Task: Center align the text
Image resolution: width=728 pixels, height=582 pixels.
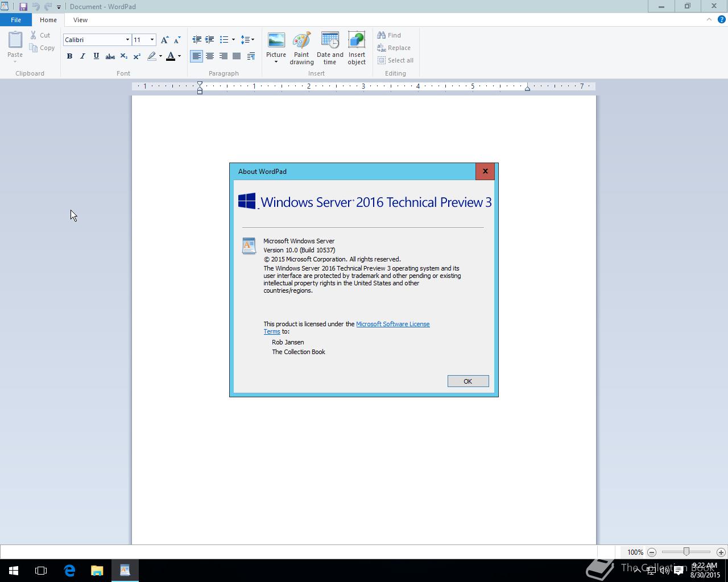Action: (210, 56)
